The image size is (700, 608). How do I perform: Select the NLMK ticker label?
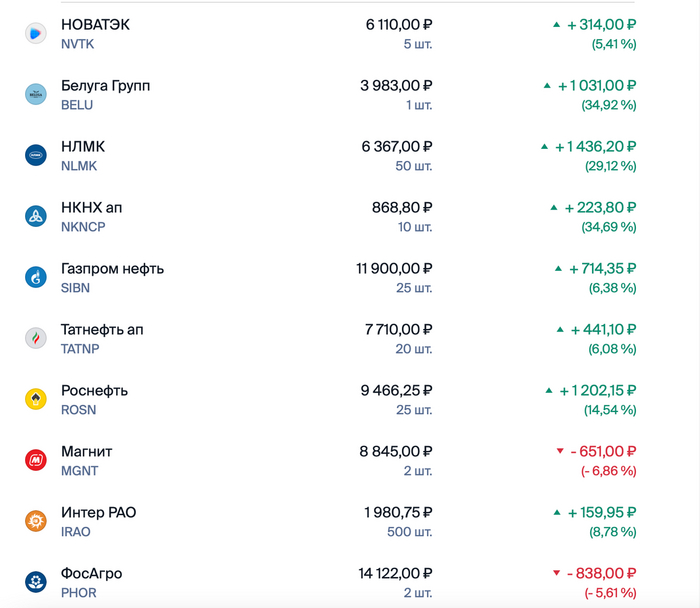point(79,166)
